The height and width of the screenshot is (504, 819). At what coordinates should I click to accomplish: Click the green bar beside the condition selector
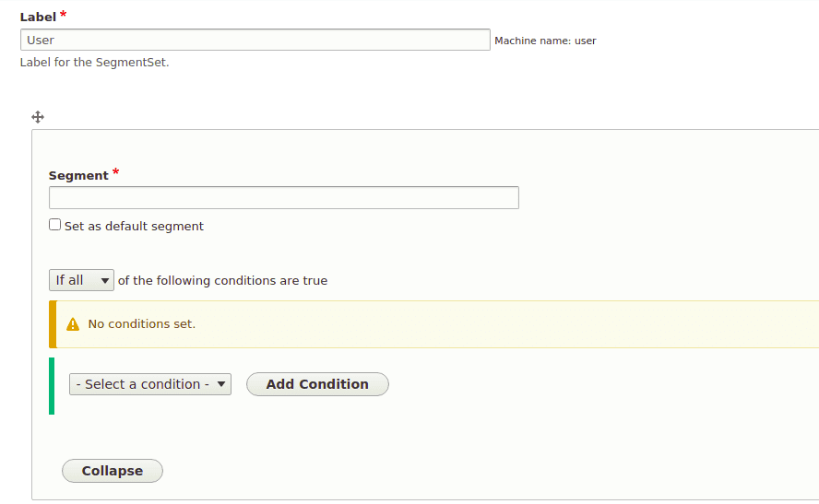tap(52, 386)
